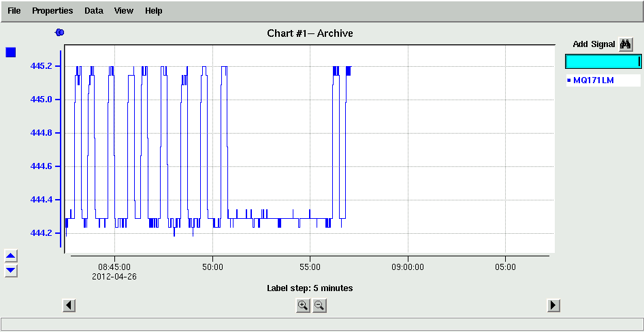The height and width of the screenshot is (332, 644).
Task: Click the empty status bar field at bottom
Action: coord(321,324)
